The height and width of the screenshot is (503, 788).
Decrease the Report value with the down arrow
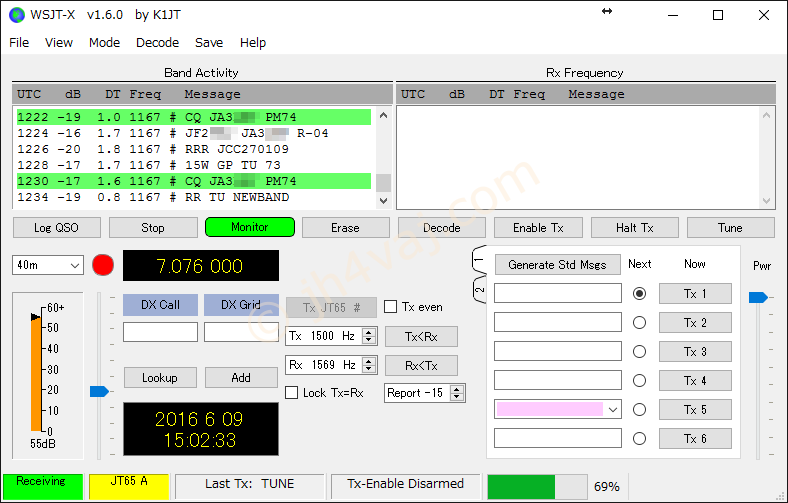pos(456,397)
